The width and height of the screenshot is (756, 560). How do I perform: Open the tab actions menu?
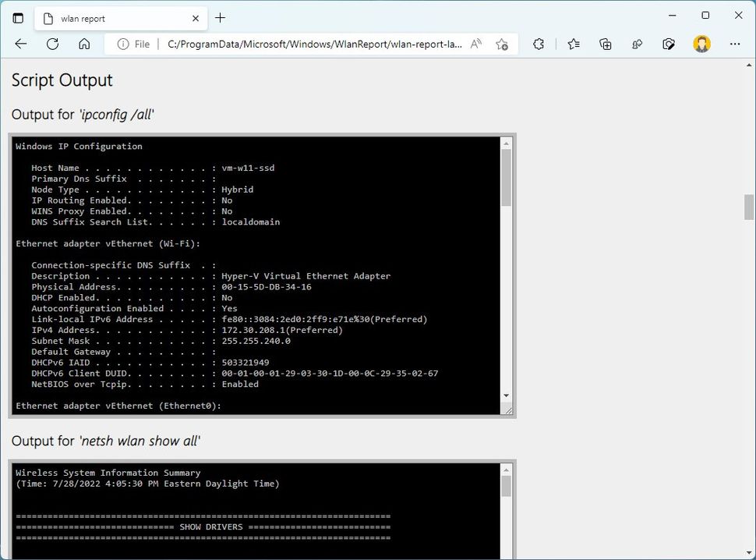pyautogui.click(x=17, y=17)
